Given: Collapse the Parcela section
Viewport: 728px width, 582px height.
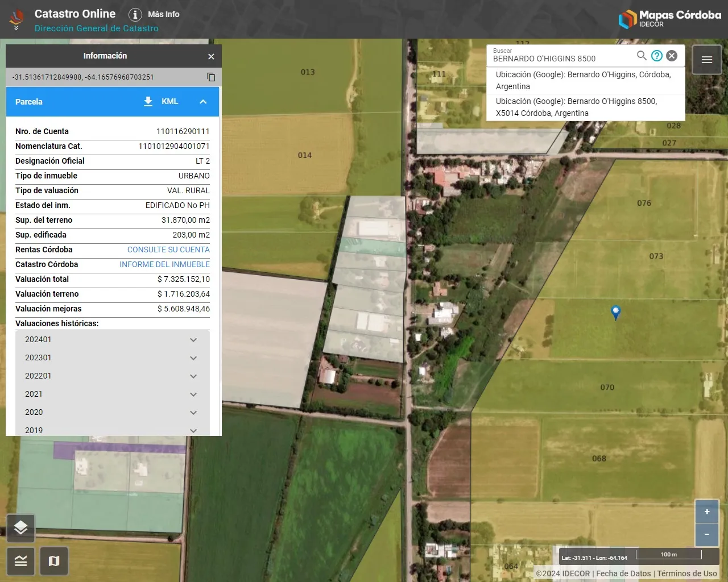Looking at the screenshot, I should pos(203,101).
